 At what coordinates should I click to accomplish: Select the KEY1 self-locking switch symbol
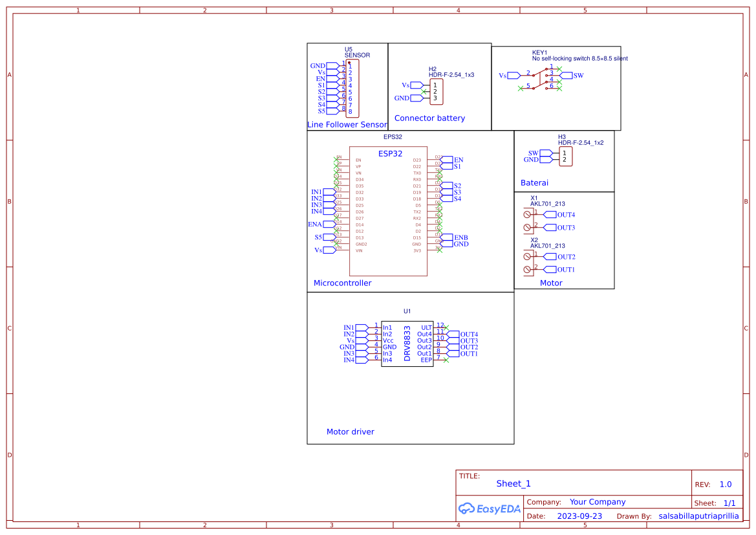tap(543, 81)
